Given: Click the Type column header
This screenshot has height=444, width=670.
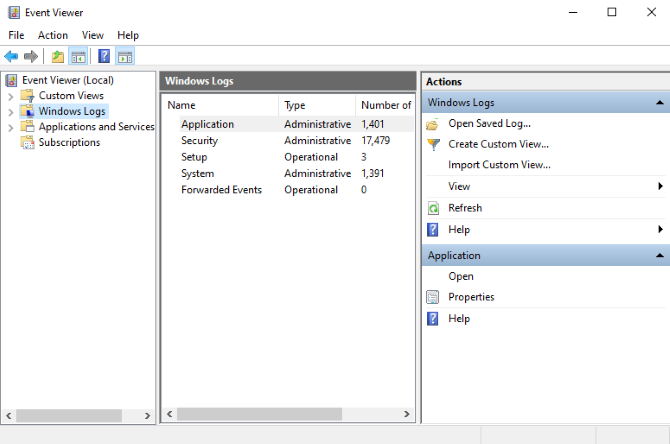Looking at the screenshot, I should 317,105.
